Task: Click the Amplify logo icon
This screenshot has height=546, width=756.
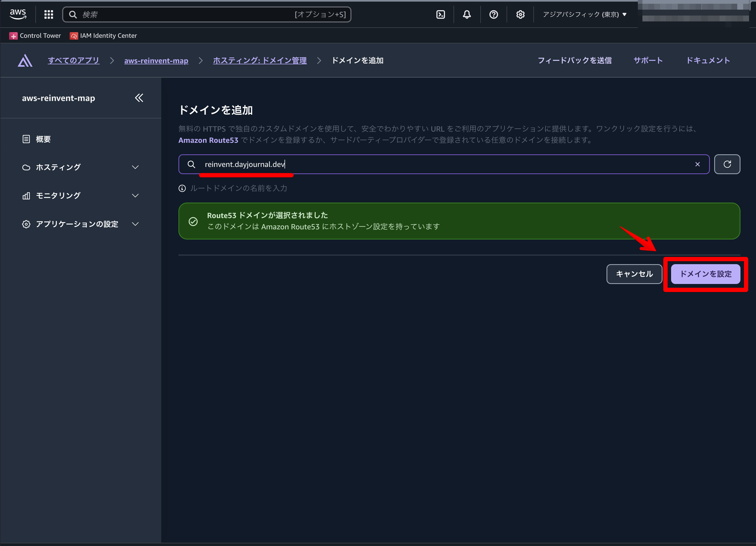Action: click(25, 61)
